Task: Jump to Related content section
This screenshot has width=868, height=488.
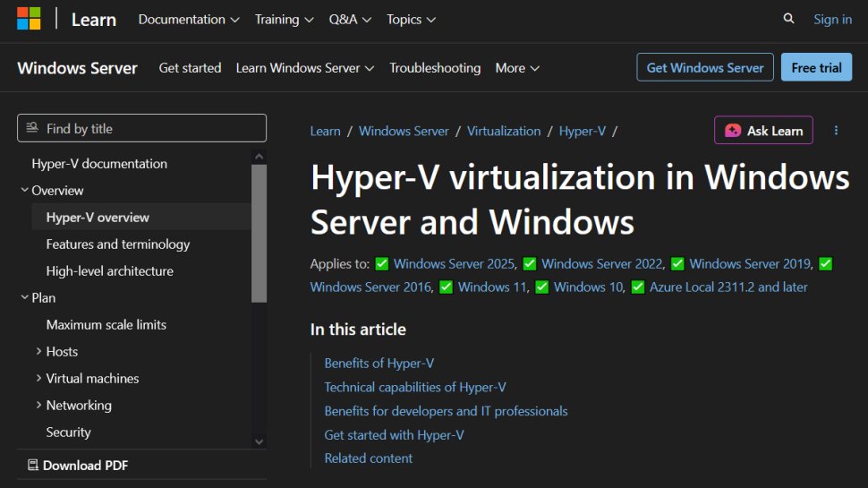Action: tap(368, 458)
